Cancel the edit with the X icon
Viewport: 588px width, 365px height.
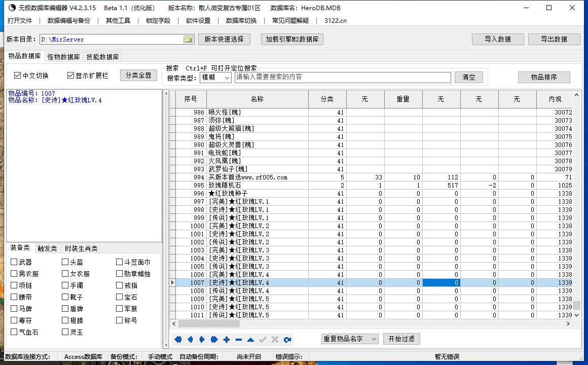[275, 340]
